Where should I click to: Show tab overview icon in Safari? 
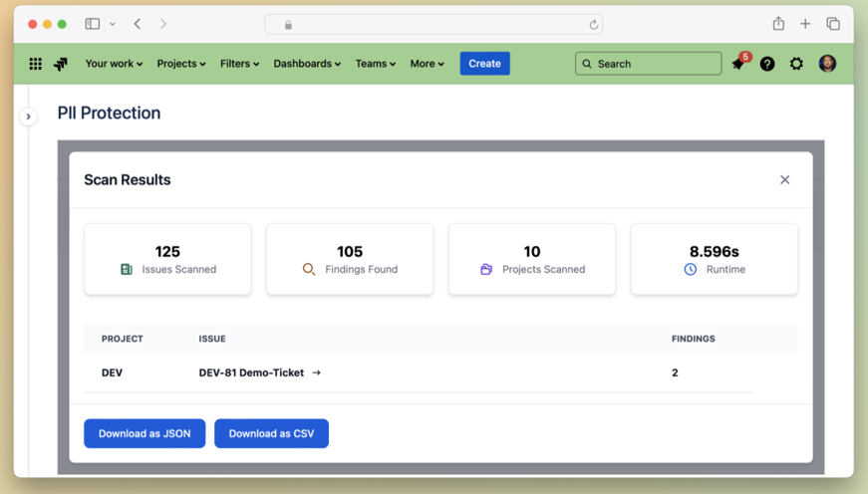pos(833,24)
